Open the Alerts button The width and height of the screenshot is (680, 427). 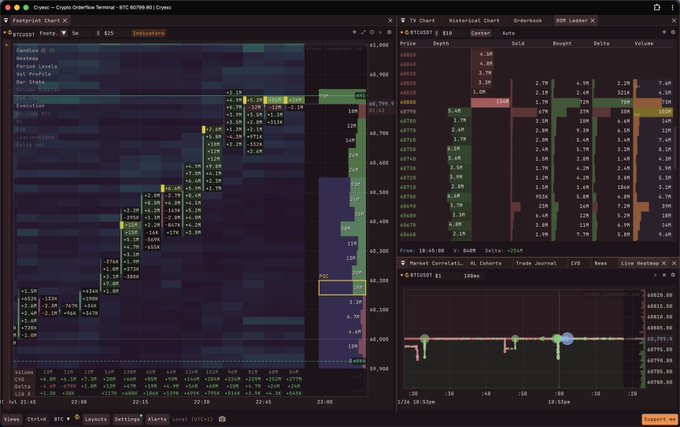(157, 419)
